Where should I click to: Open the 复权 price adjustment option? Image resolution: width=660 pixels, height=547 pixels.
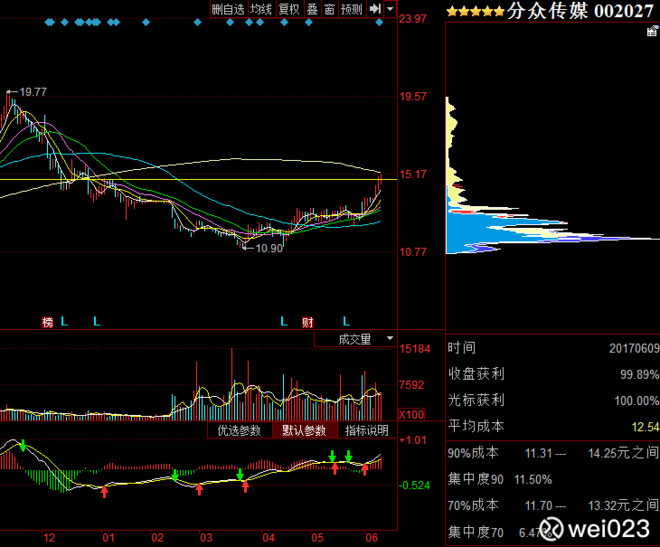point(289,9)
